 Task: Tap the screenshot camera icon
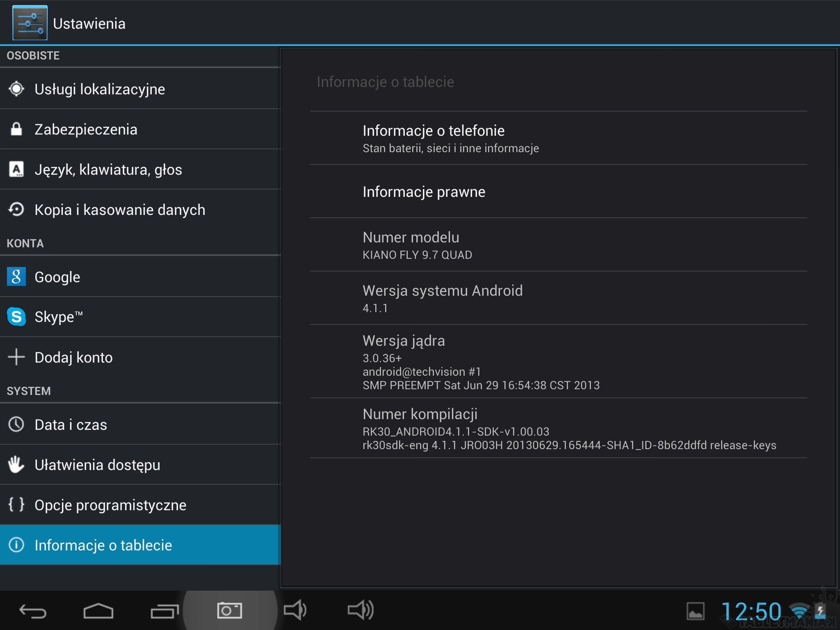[x=230, y=610]
